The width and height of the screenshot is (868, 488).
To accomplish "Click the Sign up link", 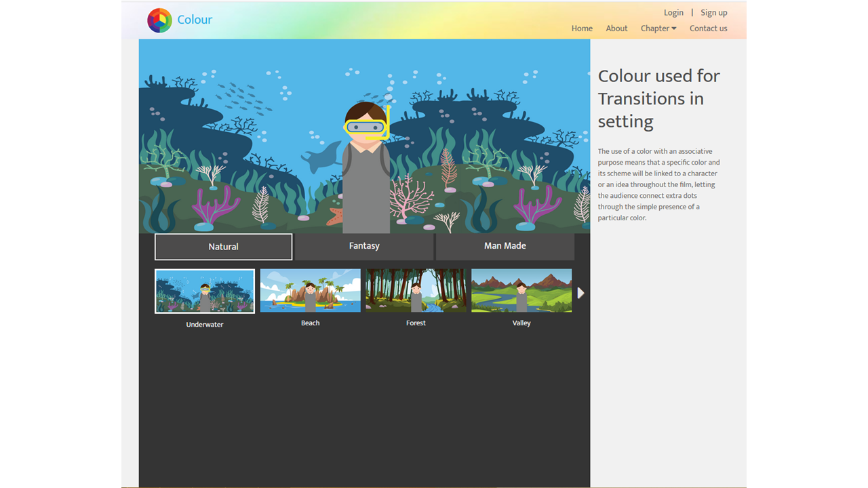I will [x=713, y=12].
